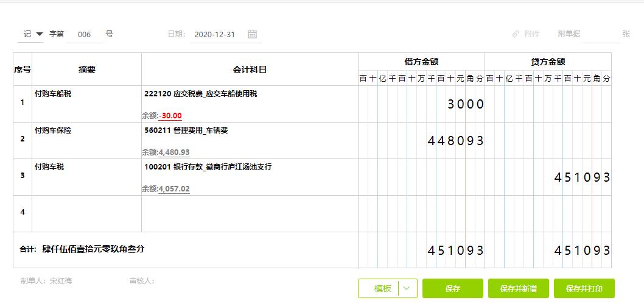This screenshot has height=303, width=644.
Task: Click the credit amount 451093 in row 3
Action: click(x=581, y=177)
